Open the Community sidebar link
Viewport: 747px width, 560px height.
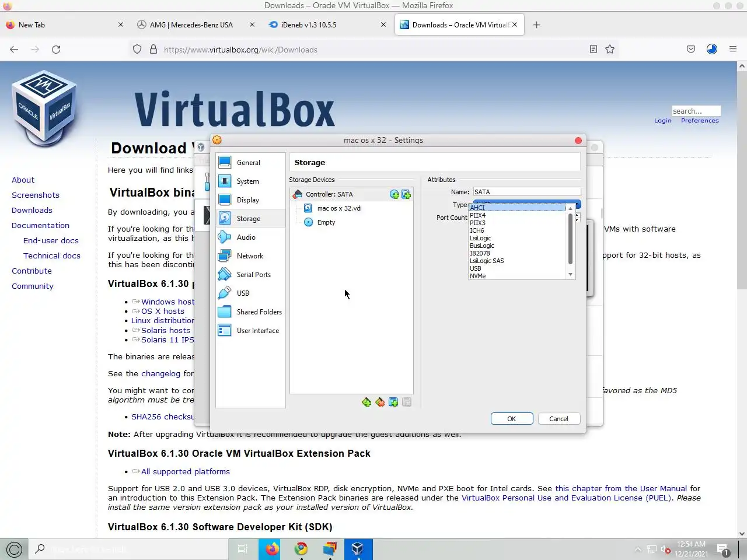[33, 286]
